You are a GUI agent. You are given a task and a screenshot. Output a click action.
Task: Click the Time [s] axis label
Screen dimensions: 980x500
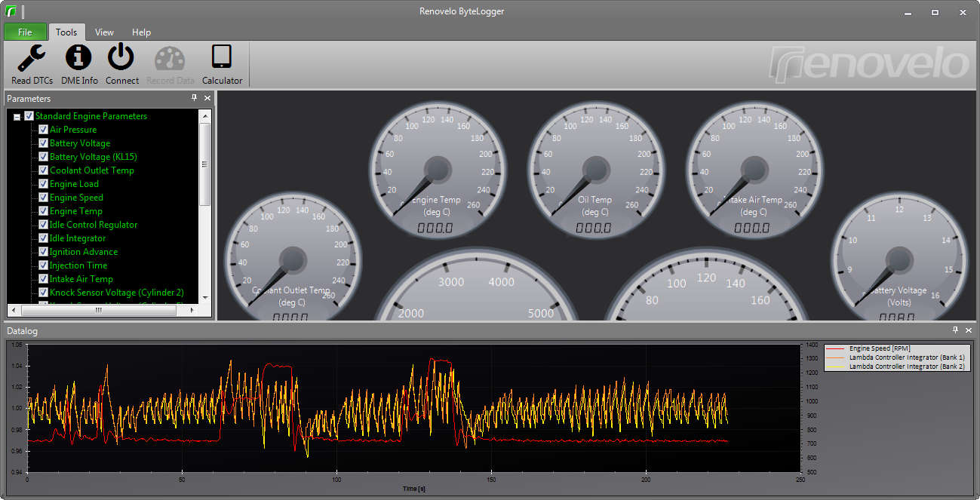413,489
